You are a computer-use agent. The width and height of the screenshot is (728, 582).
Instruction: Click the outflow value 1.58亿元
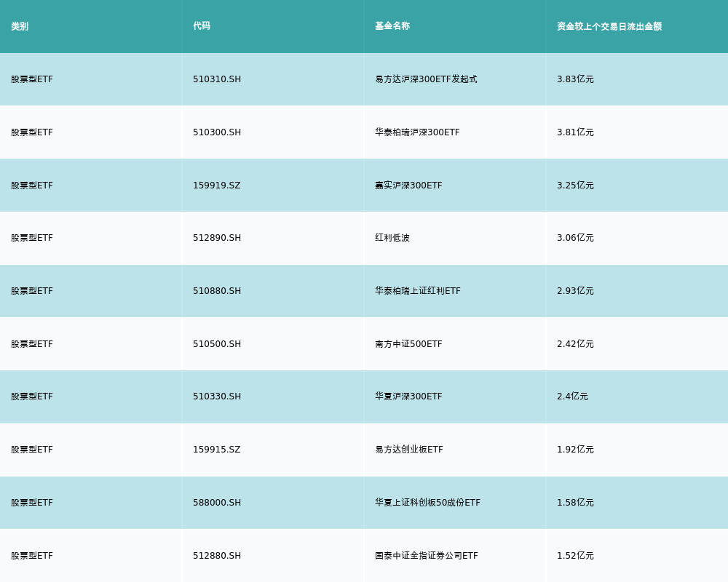coord(575,503)
